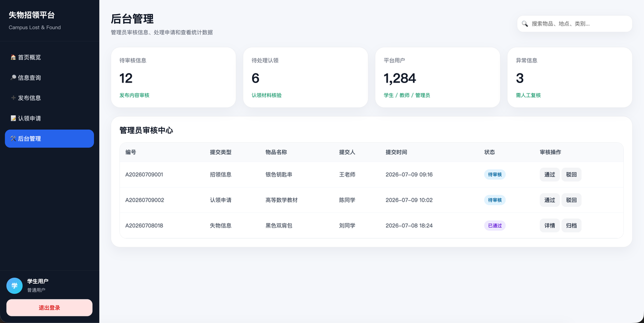Click the search magnifier icon in the search box

pos(525,24)
